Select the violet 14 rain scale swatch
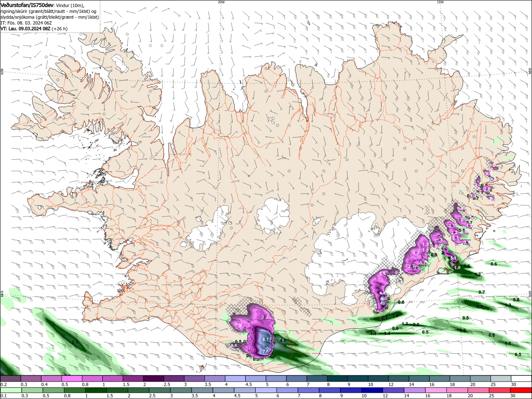The width and height of the screenshot is (532, 399). click(x=415, y=390)
